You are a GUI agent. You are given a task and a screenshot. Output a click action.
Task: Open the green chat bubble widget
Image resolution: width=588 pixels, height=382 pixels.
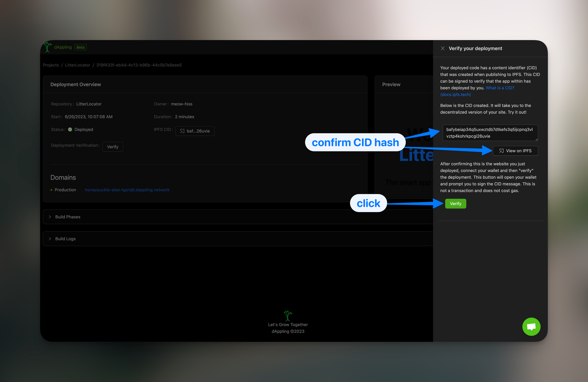coord(531,326)
